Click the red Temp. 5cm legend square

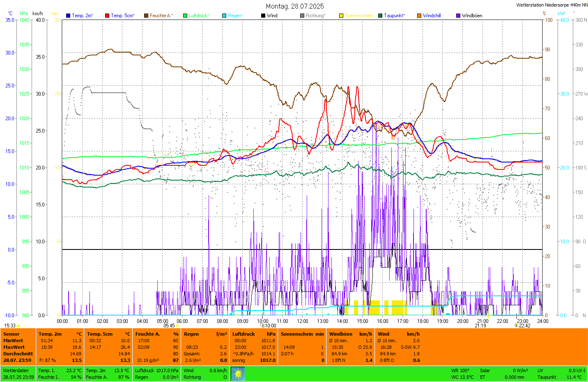(x=107, y=16)
